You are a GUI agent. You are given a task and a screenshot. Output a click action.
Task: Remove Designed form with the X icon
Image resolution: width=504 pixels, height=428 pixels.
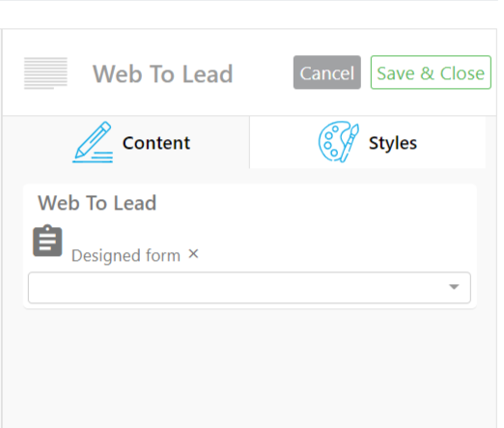coord(193,254)
